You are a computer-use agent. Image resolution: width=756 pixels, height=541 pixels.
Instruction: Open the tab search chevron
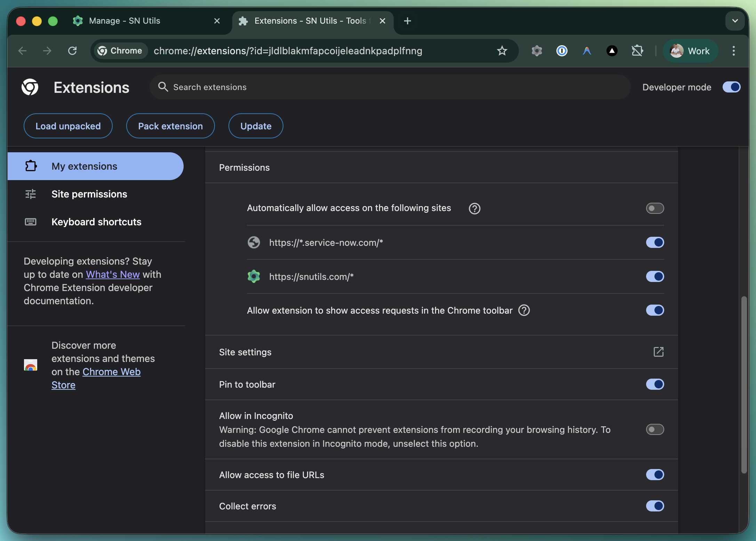[x=735, y=21]
